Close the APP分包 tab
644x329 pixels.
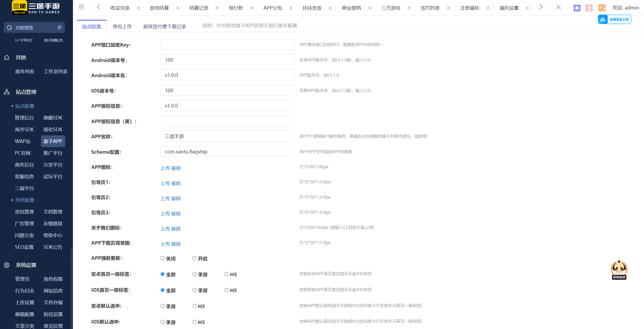291,8
